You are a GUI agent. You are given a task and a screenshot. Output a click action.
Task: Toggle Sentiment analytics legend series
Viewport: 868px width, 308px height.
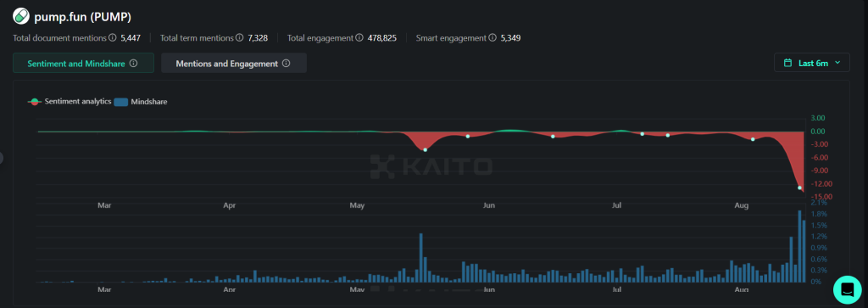coord(70,102)
